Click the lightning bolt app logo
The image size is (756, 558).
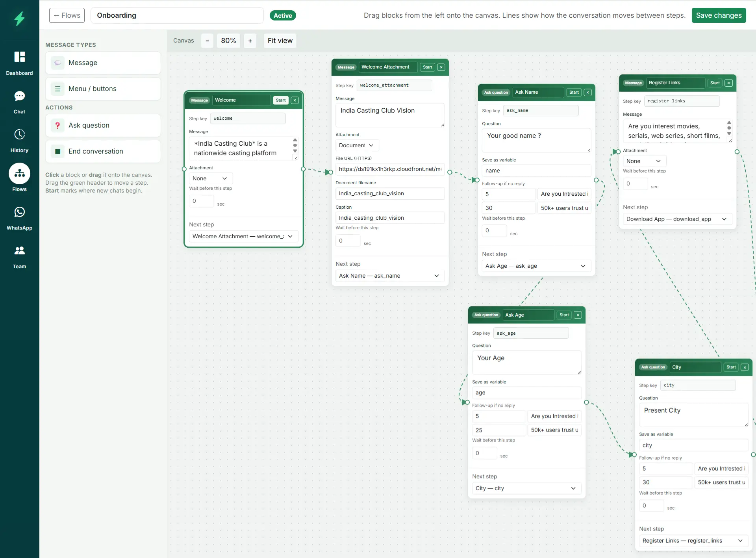coord(19,19)
